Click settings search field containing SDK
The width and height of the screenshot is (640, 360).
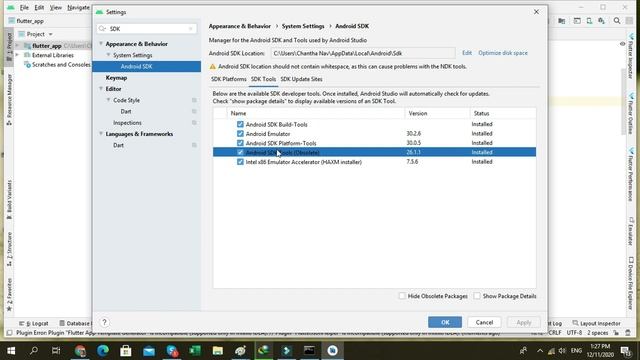pos(147,29)
